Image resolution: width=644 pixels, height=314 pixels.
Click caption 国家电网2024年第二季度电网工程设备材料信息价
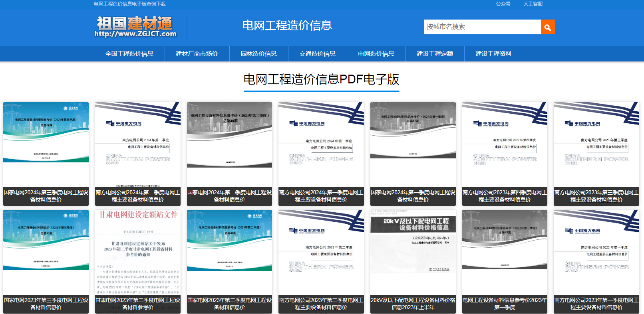pos(229,196)
